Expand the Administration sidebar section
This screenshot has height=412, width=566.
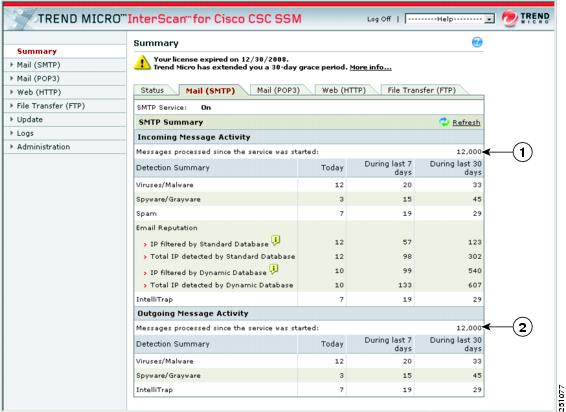tap(43, 147)
